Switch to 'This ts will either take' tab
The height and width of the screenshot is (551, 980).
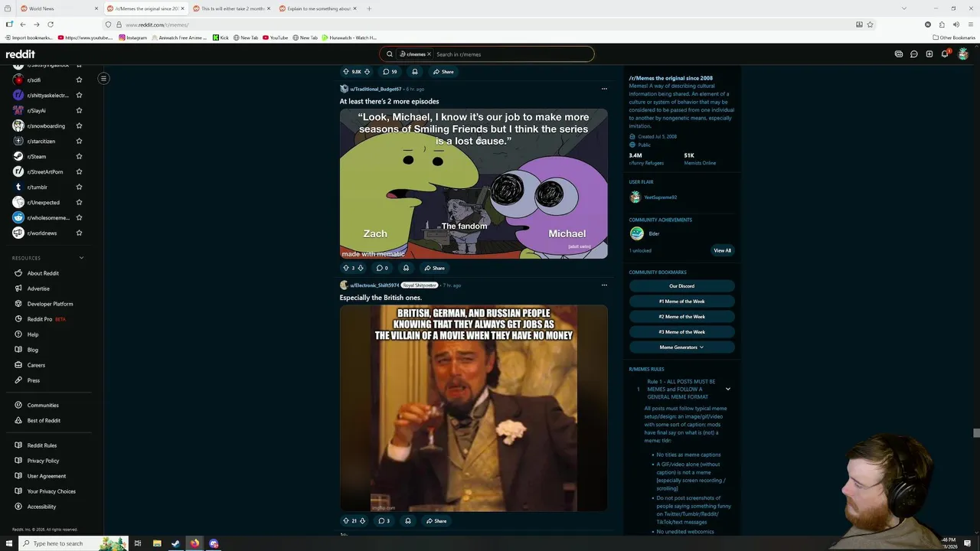(232, 8)
